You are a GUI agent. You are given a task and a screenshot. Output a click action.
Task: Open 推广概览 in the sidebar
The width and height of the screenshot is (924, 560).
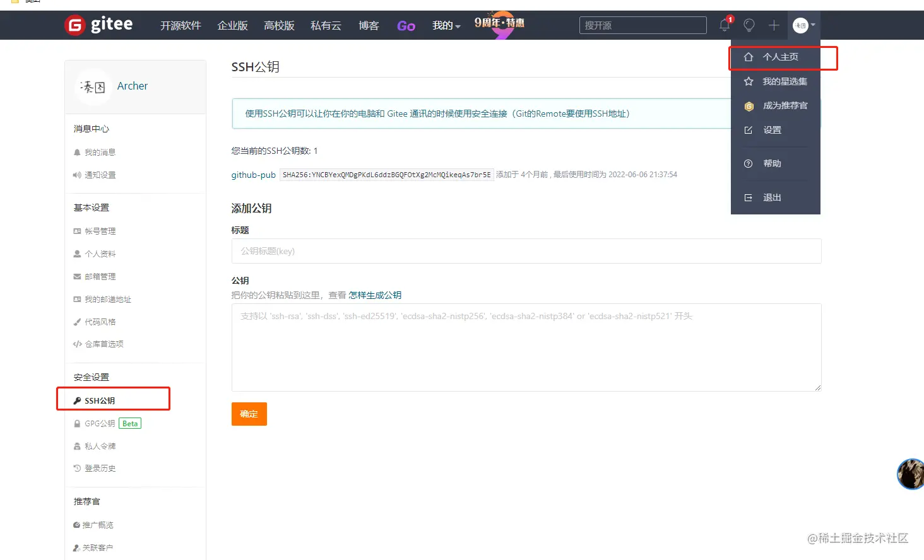click(98, 525)
